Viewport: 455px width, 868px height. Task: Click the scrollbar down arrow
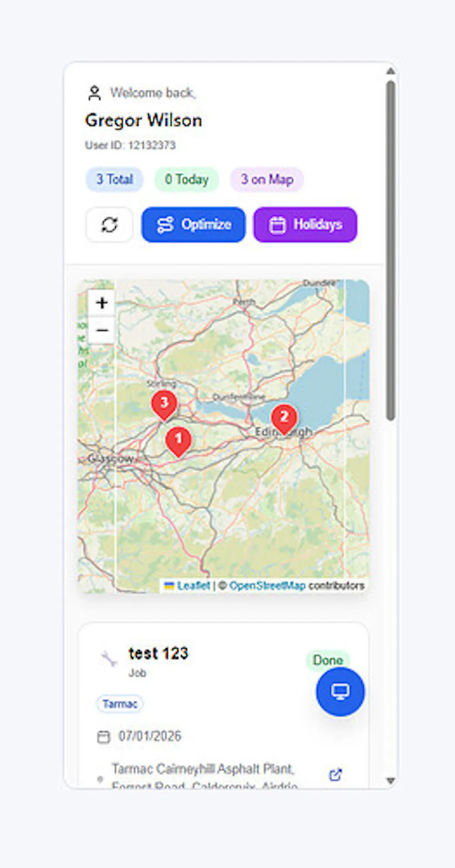click(x=390, y=781)
